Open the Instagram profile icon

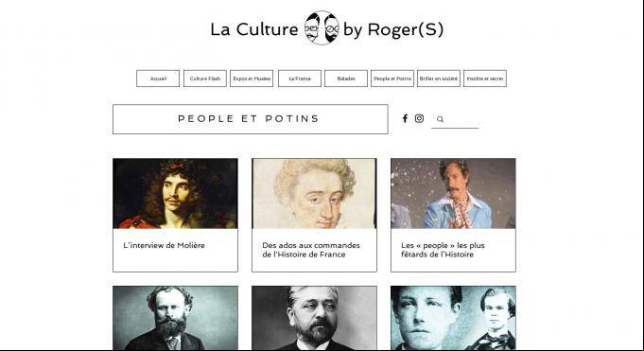pos(419,118)
